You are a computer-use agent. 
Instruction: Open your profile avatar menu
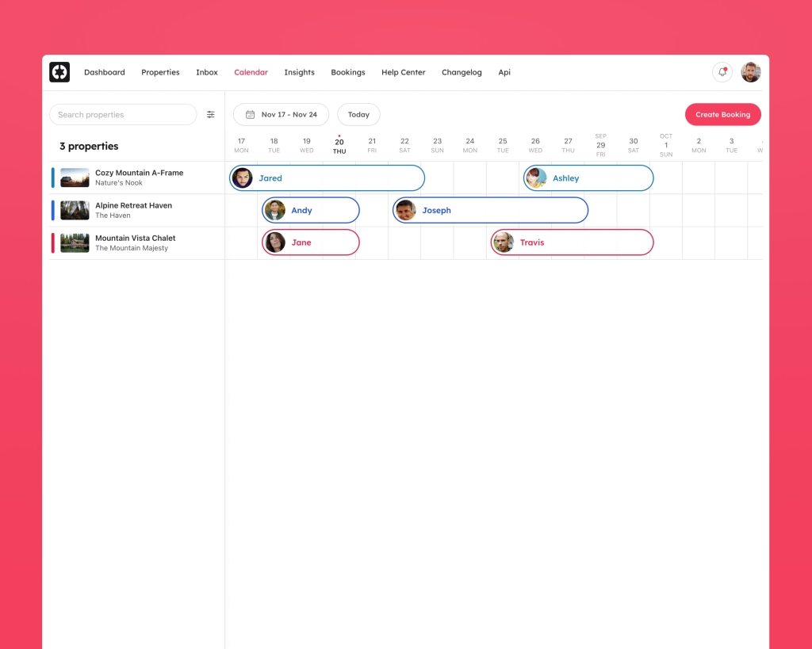tap(750, 71)
